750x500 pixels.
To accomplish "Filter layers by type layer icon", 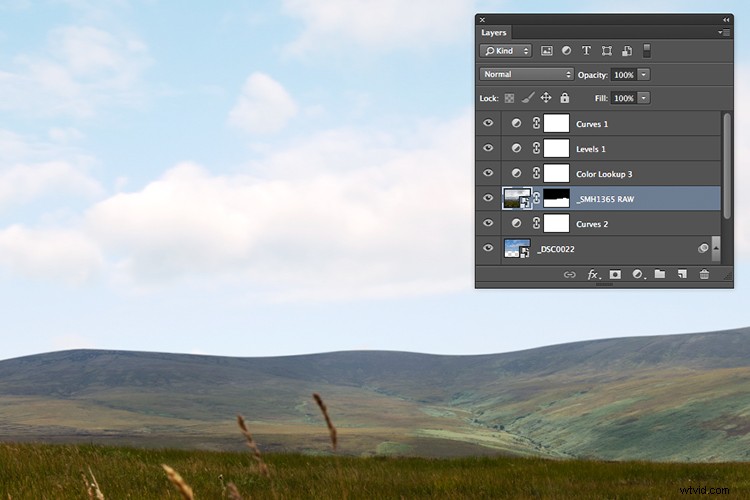I will point(586,51).
